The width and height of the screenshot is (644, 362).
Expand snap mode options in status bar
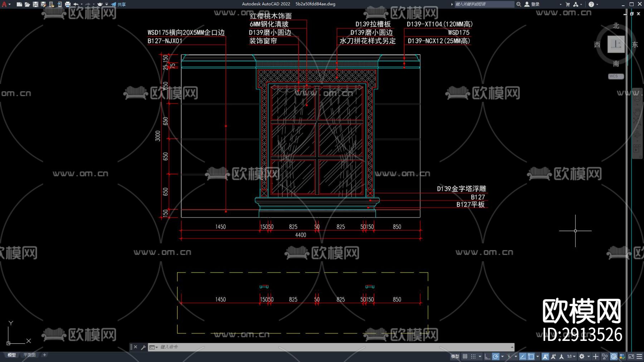480,356
